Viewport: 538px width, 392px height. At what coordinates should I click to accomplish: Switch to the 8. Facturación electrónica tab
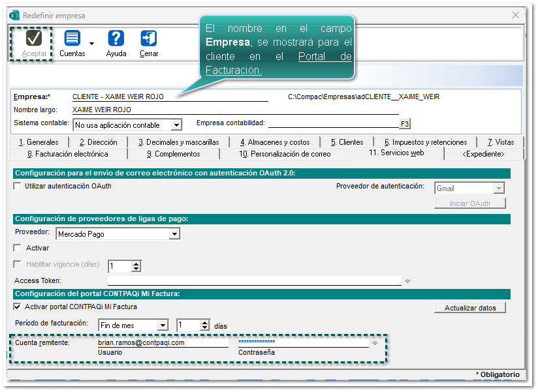point(67,154)
